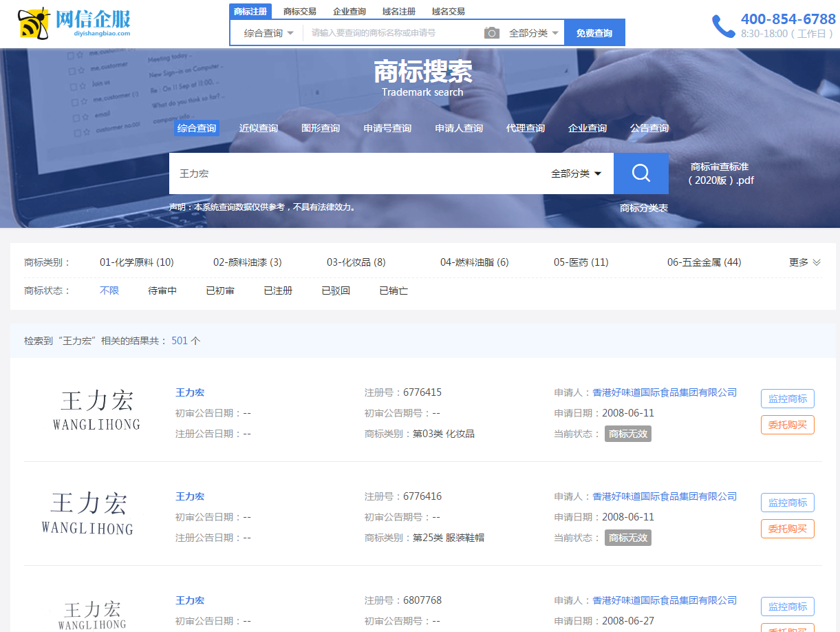This screenshot has width=840, height=632.
Task: Select the 域名注册 top tab
Action: pyautogui.click(x=399, y=11)
